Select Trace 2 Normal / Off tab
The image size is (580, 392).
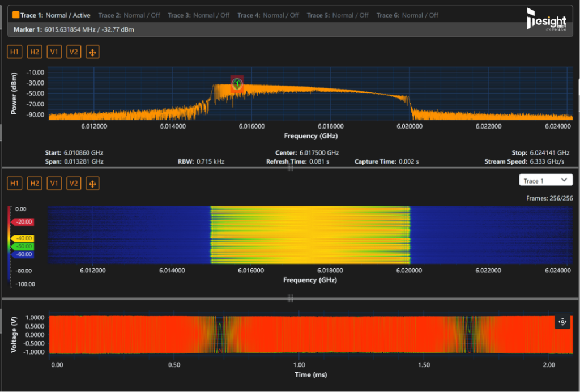point(129,15)
